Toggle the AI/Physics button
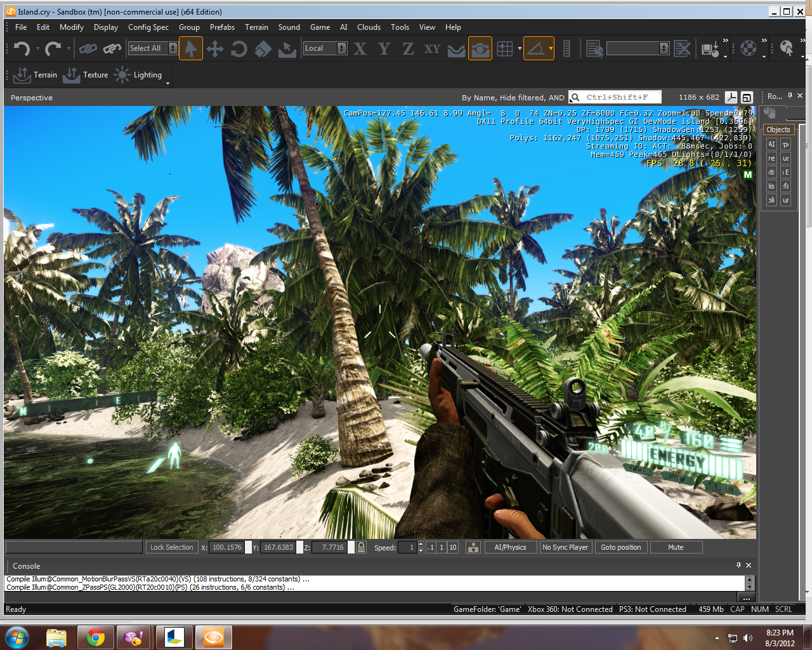 point(510,547)
